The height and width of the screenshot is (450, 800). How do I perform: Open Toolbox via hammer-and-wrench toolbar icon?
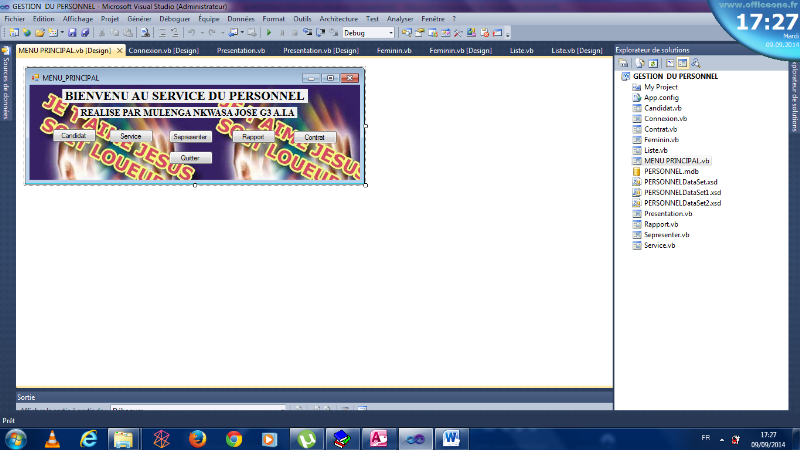458,33
